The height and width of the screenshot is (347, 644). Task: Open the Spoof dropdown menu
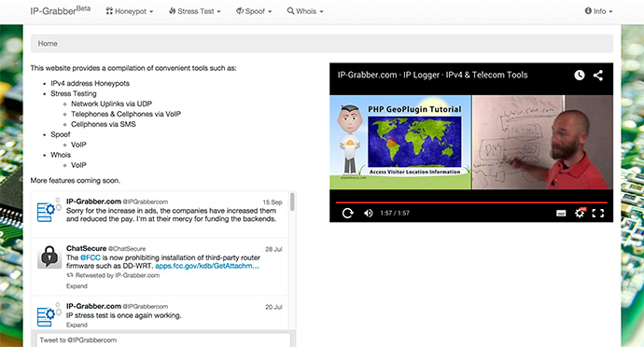click(254, 11)
